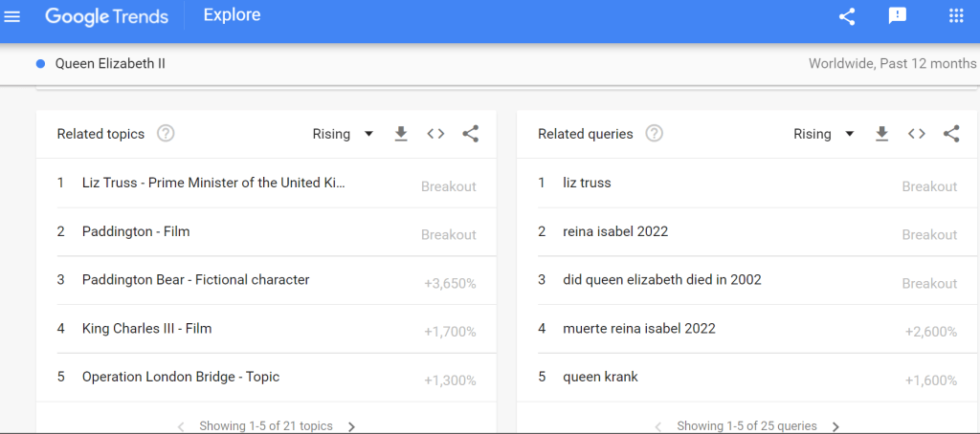Open topic Paddington - Film
980x434 pixels.
136,231
